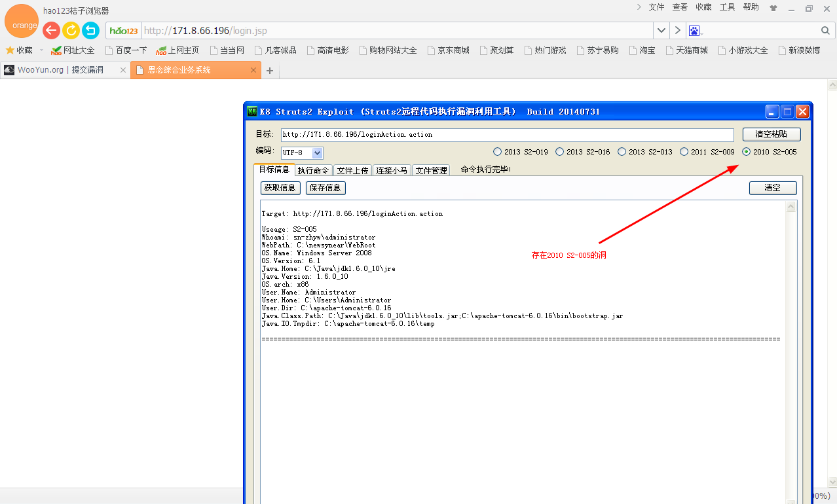Open the 网址大全 bookmark
This screenshot has width=837, height=504.
(73, 50)
